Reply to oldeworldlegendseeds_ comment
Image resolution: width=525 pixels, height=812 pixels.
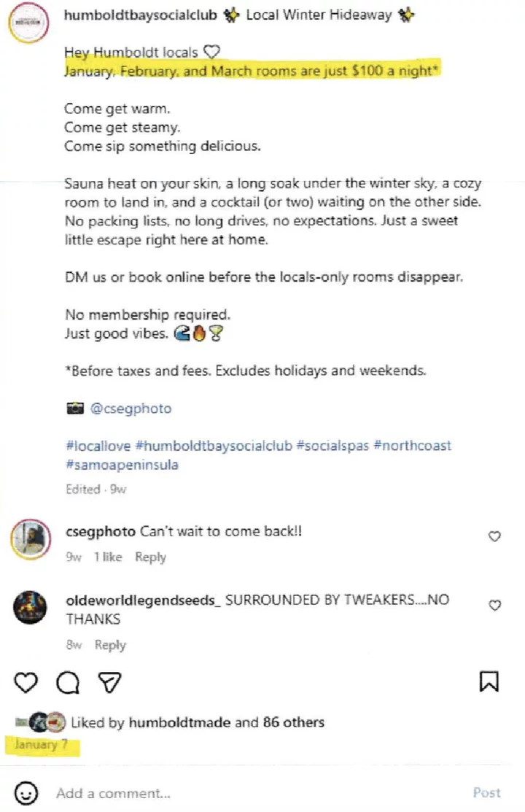click(110, 645)
